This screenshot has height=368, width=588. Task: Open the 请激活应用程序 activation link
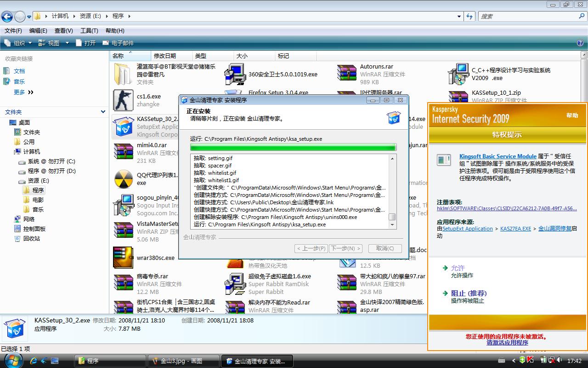click(x=507, y=343)
